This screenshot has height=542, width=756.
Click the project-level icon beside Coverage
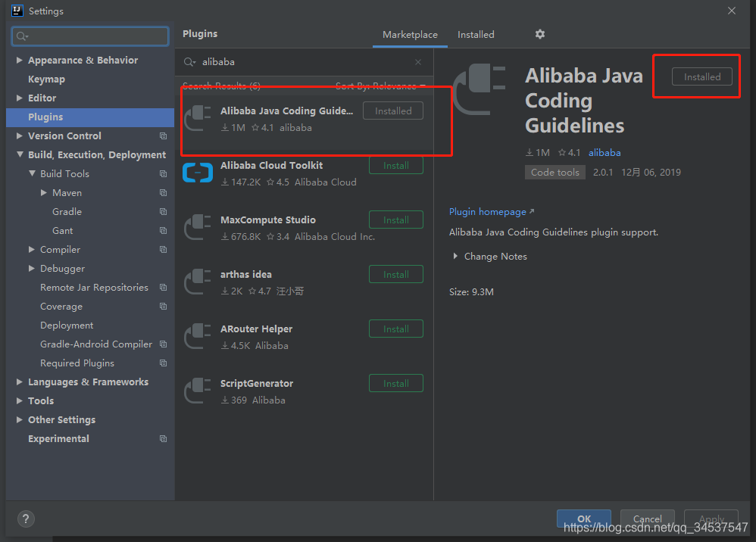tap(164, 307)
